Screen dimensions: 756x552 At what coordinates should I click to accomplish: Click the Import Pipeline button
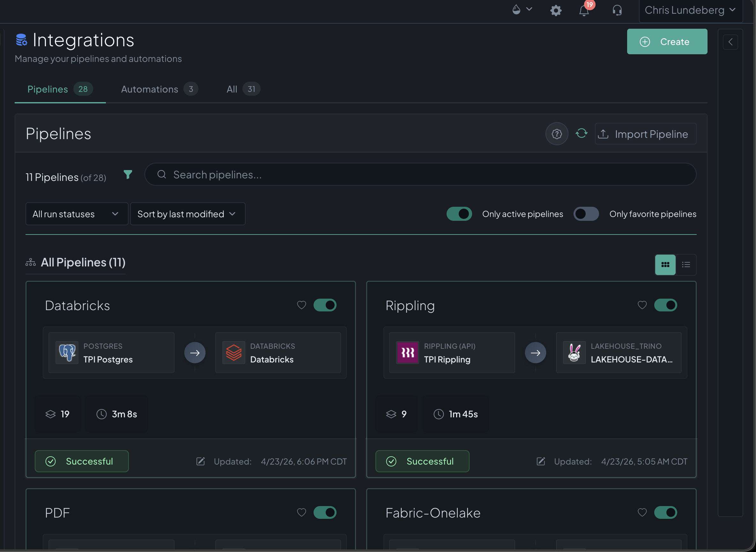(645, 134)
